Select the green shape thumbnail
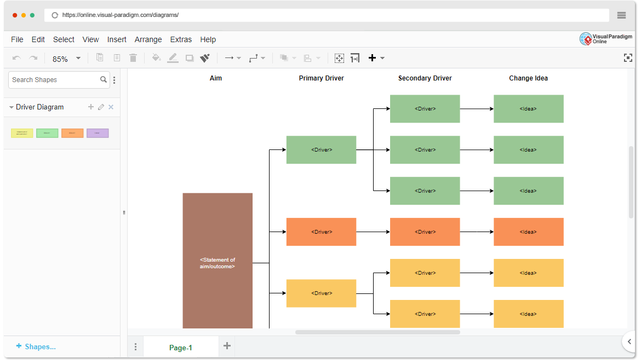 click(x=48, y=133)
